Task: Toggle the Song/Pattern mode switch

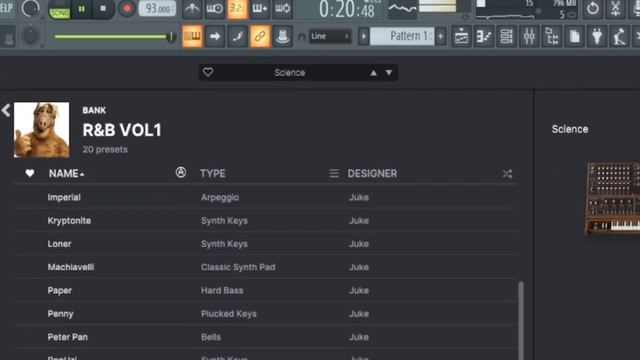Action: click(60, 9)
